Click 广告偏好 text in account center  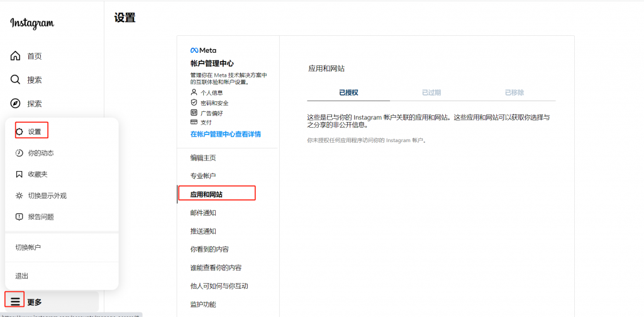pos(211,113)
